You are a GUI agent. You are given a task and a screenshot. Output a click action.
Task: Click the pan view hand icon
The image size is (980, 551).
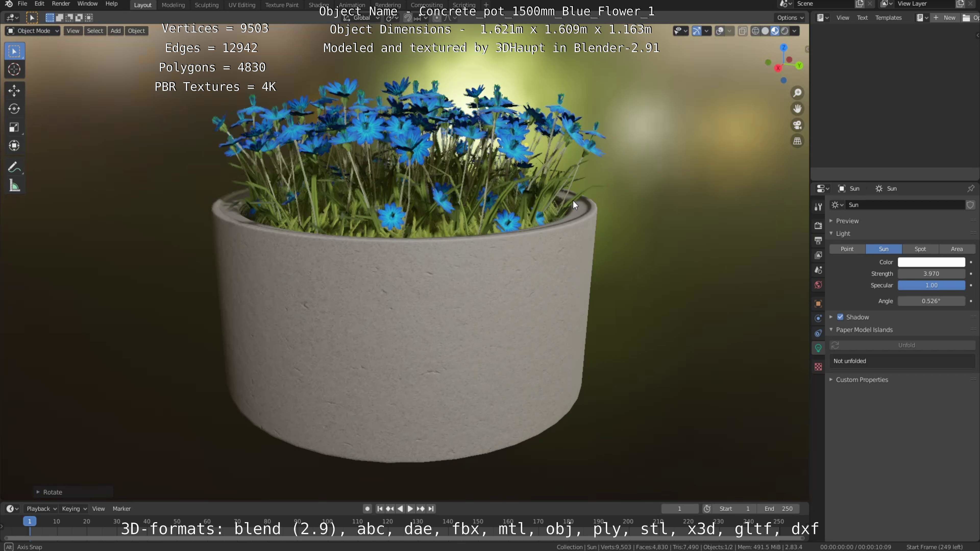point(797,109)
